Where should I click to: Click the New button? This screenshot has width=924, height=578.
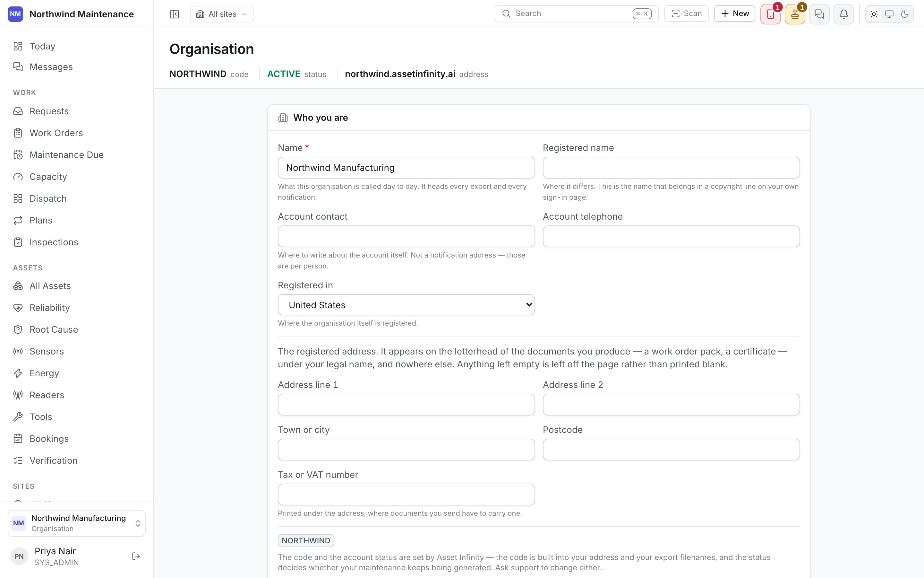coord(735,14)
